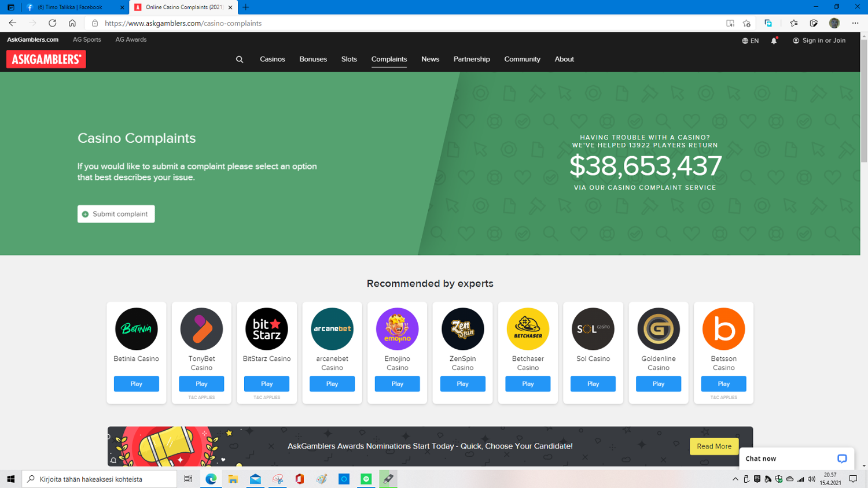Open the Casinos menu item
Viewport: 868px width, 488px height.
point(272,60)
